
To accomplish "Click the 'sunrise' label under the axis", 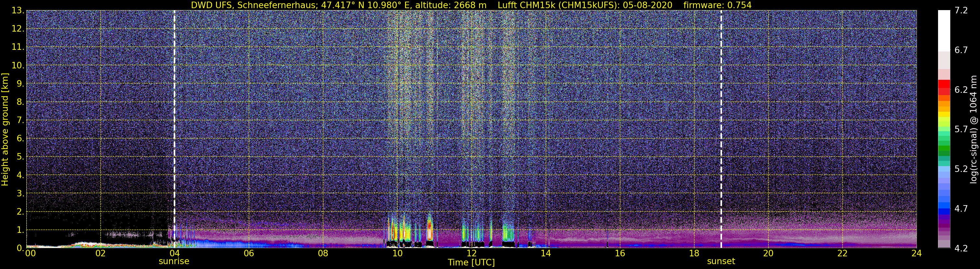I will tap(174, 262).
